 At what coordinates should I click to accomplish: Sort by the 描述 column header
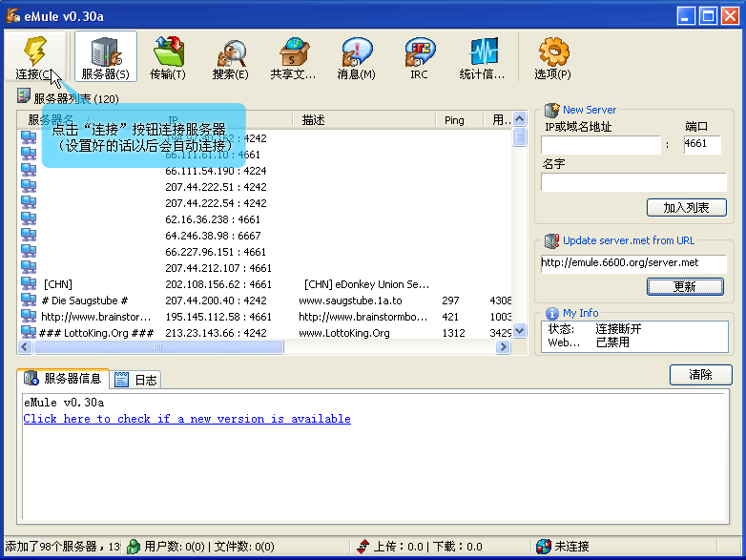[364, 120]
